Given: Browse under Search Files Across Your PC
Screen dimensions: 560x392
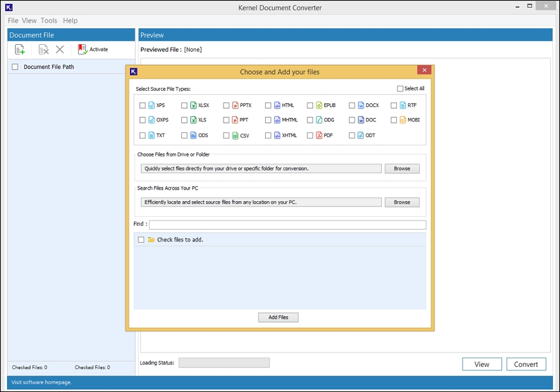Looking at the screenshot, I should (x=402, y=202).
